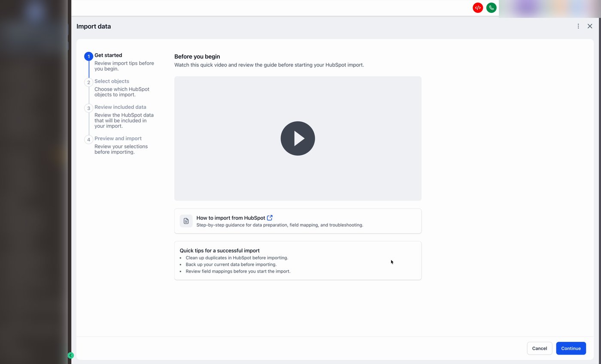Click the green badge in the bottom-left corner

[x=71, y=355]
